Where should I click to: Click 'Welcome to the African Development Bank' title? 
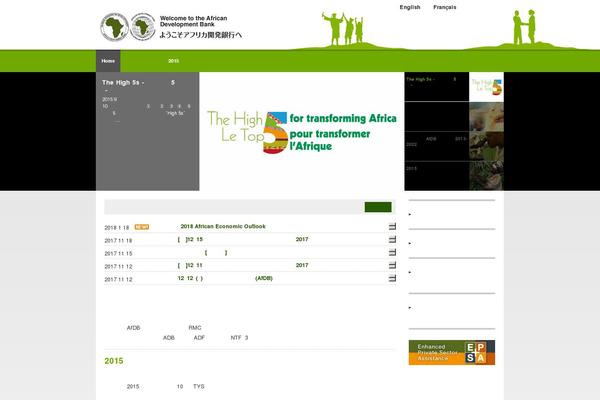click(x=194, y=21)
